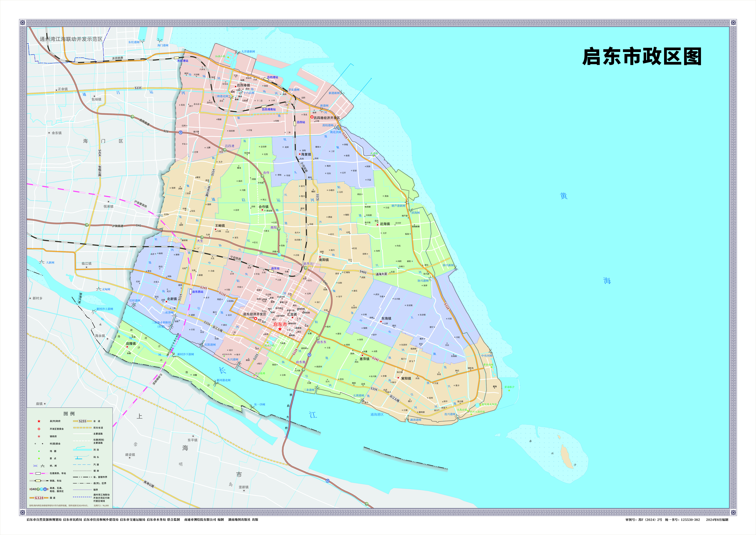Click the S255 provincial road legend badge
Screen dimensions: 756x535
[82, 421]
